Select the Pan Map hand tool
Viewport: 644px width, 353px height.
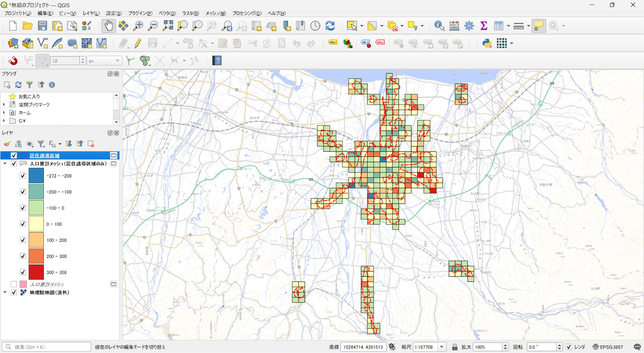pyautogui.click(x=109, y=26)
